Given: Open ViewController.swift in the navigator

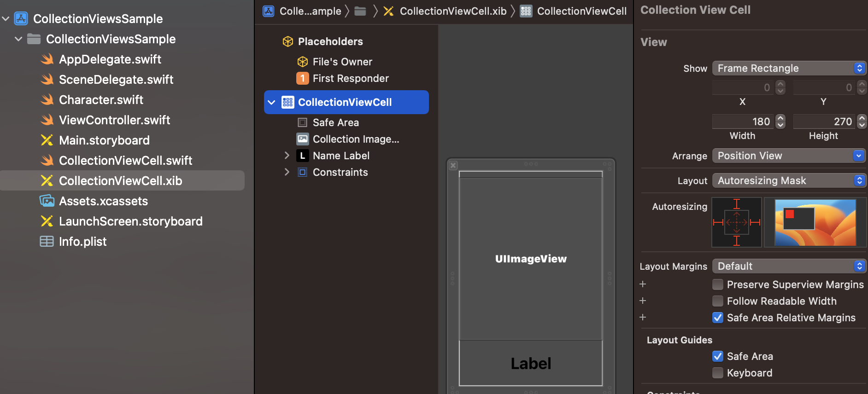Looking at the screenshot, I should point(115,120).
